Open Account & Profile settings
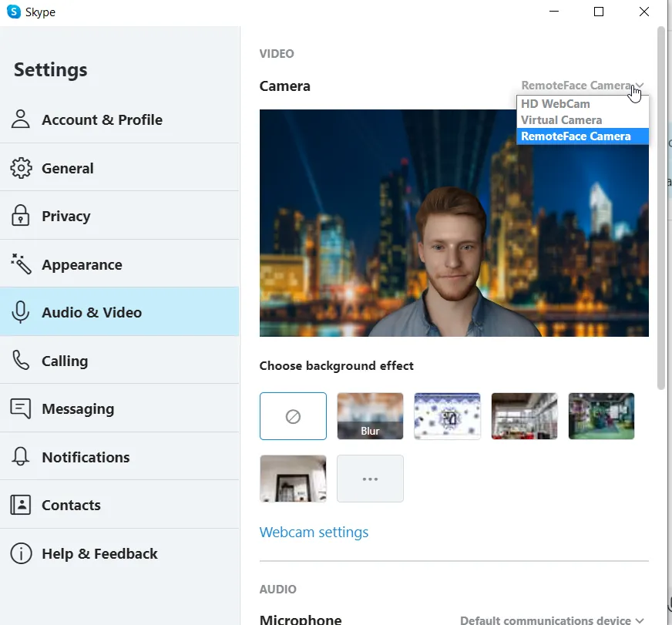 119,119
